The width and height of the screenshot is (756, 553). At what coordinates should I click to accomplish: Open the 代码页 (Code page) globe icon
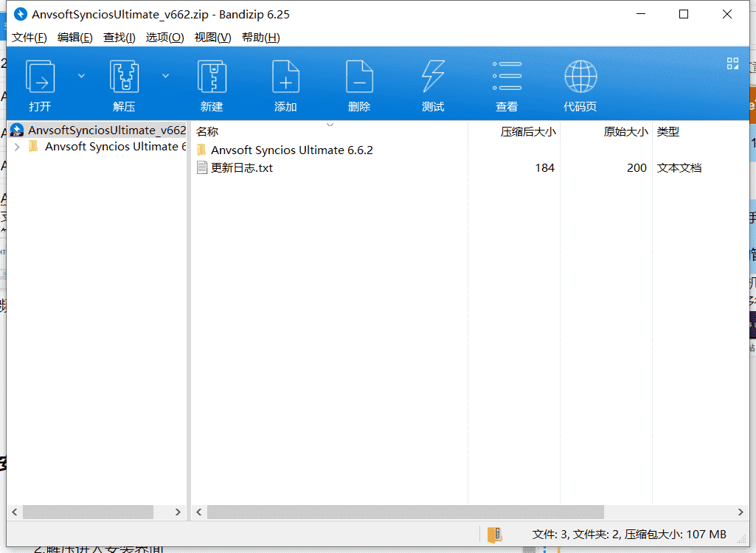(x=580, y=76)
